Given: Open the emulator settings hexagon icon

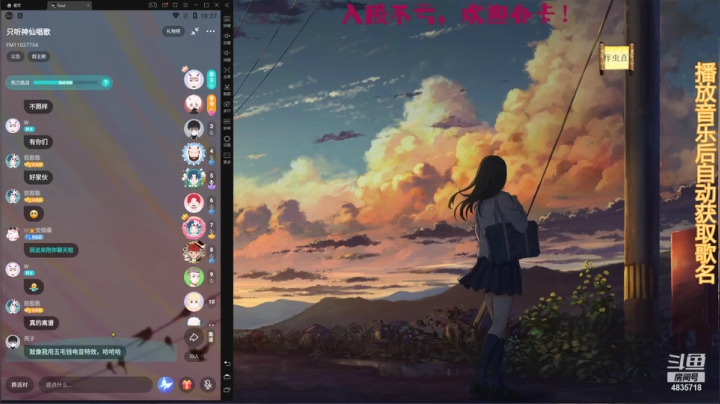Looking at the screenshot, I should tap(227, 140).
